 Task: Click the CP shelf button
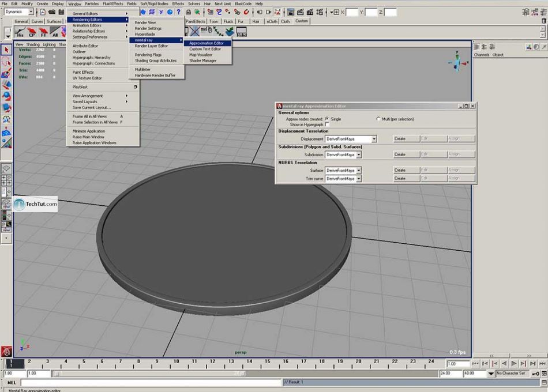pos(32,32)
